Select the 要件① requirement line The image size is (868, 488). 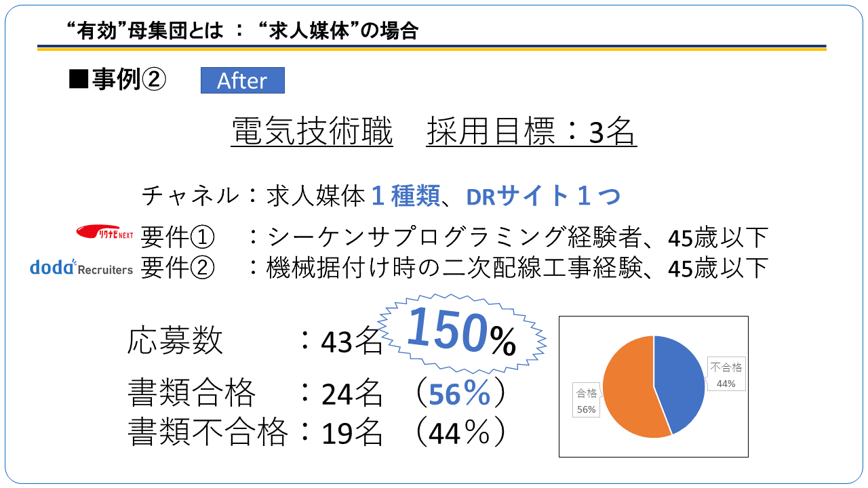[454, 237]
